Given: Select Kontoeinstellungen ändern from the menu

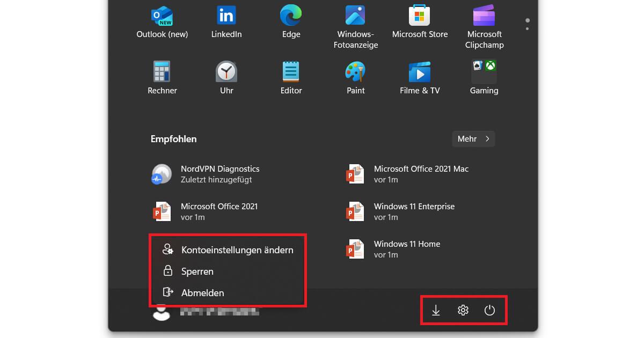Looking at the screenshot, I should (x=237, y=249).
